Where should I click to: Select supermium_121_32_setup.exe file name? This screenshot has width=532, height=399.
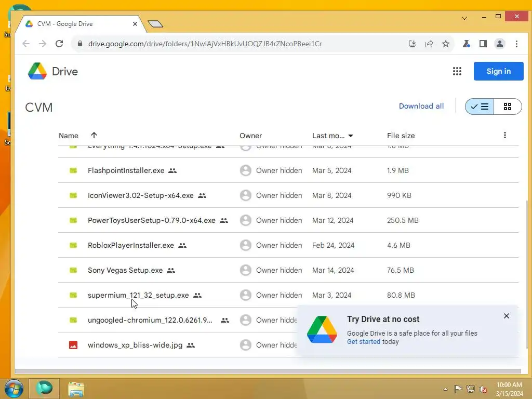coord(138,295)
